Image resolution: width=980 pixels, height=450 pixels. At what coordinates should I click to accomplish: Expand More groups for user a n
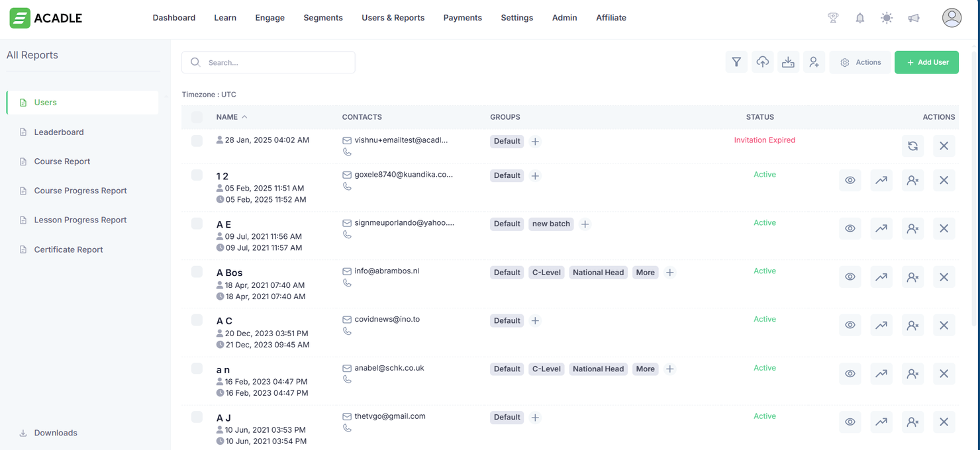645,369
